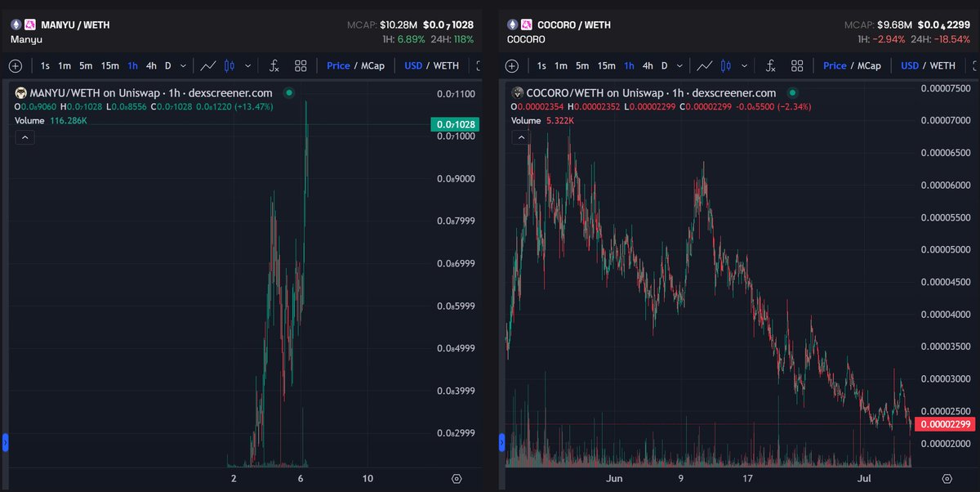
Task: Expand more timeframes dropdown on MANYU chart
Action: [183, 66]
